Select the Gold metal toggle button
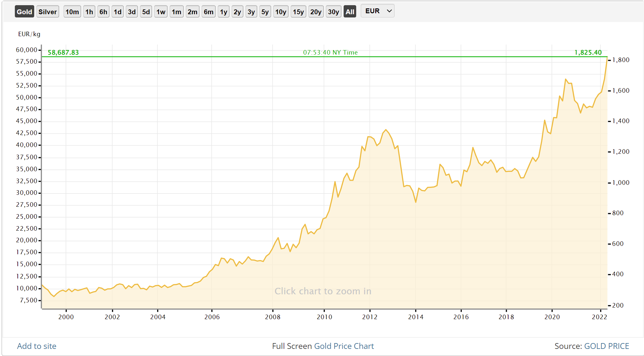 pos(24,12)
